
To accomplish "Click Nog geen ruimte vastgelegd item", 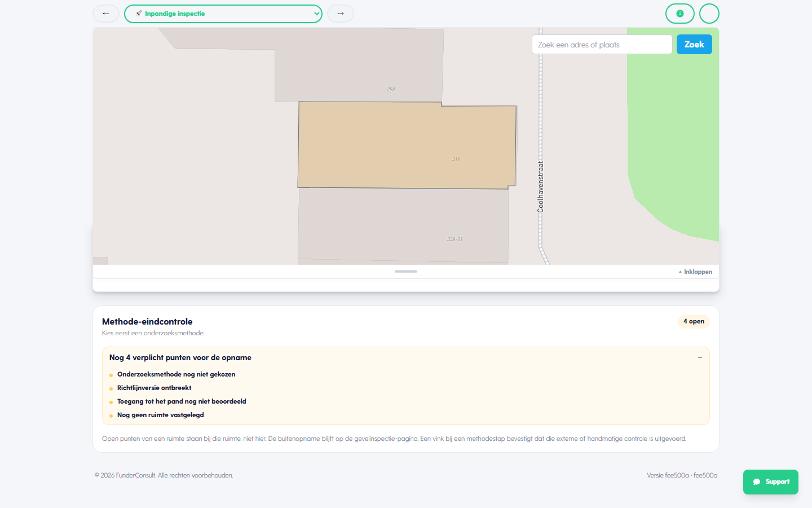I will 160,415.
